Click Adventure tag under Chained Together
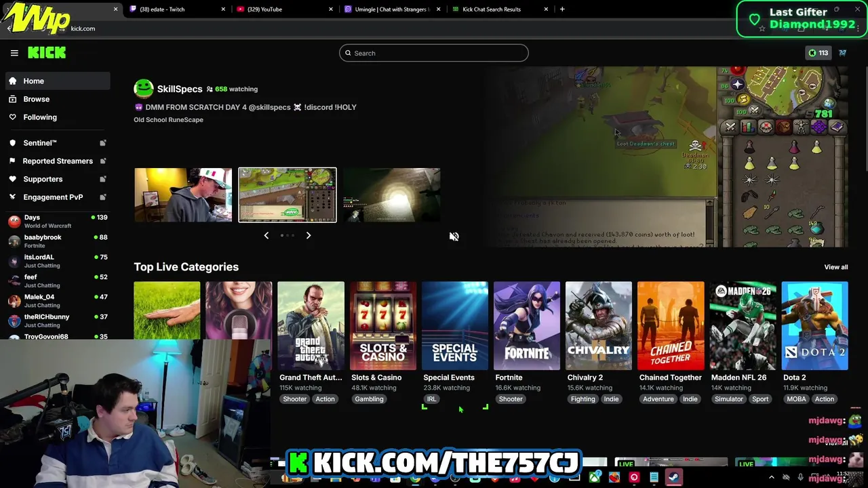The image size is (868, 488). pos(658,399)
